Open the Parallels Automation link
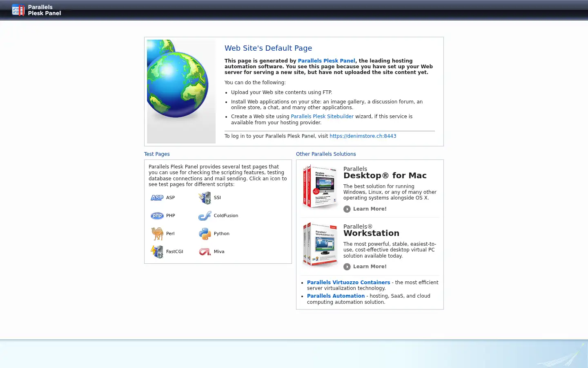 pyautogui.click(x=336, y=296)
